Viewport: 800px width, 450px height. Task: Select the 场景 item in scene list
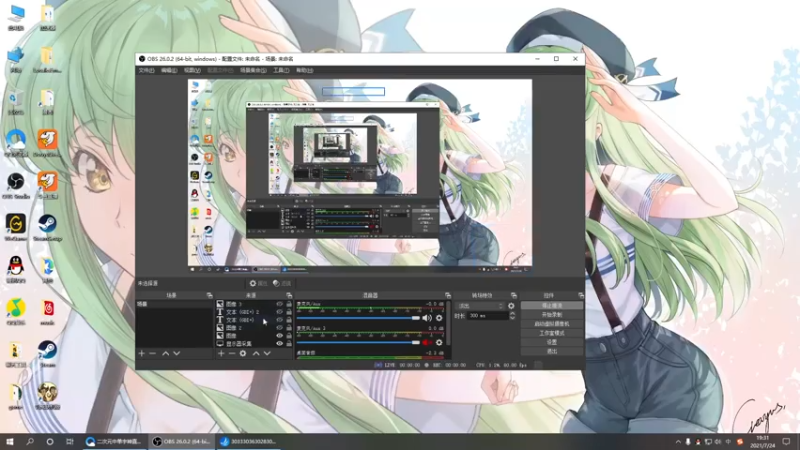(173, 304)
